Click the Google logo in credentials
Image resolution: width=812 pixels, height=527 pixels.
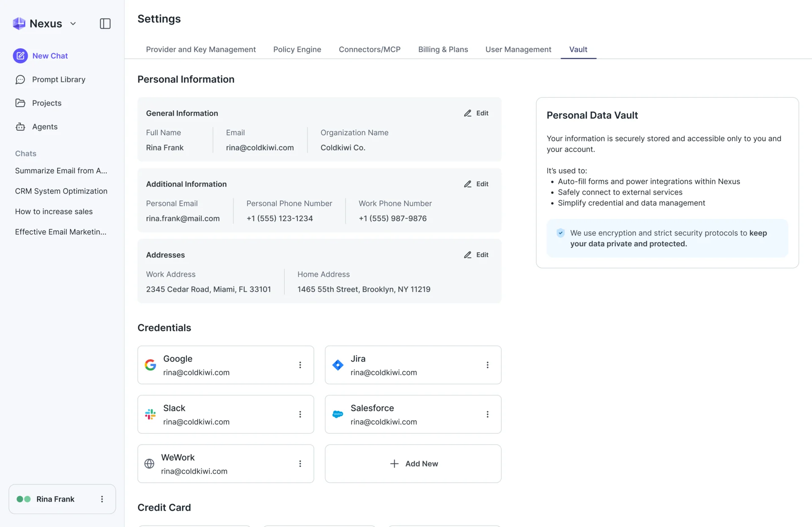click(151, 365)
